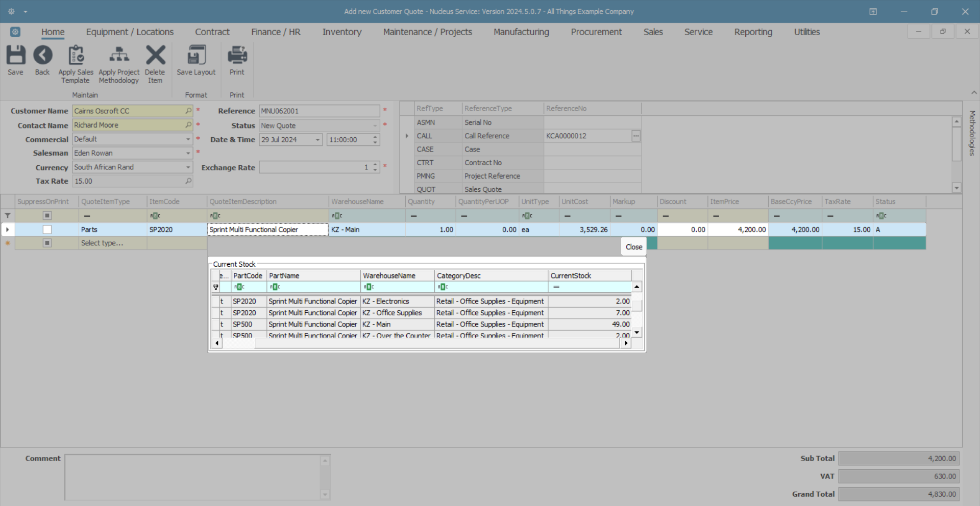Click the Customer Name search magnifier icon
Image resolution: width=980 pixels, height=506 pixels.
pyautogui.click(x=188, y=111)
